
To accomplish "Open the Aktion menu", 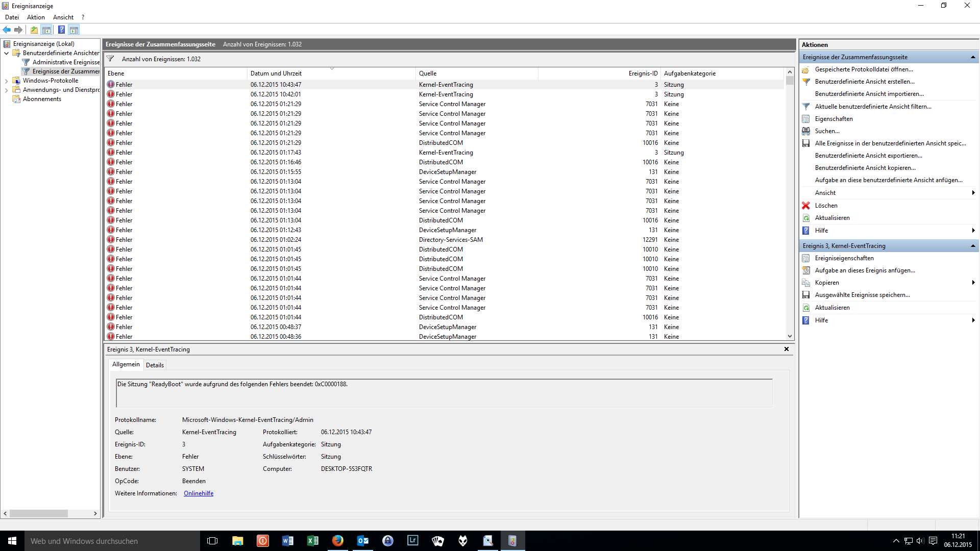I will point(36,17).
